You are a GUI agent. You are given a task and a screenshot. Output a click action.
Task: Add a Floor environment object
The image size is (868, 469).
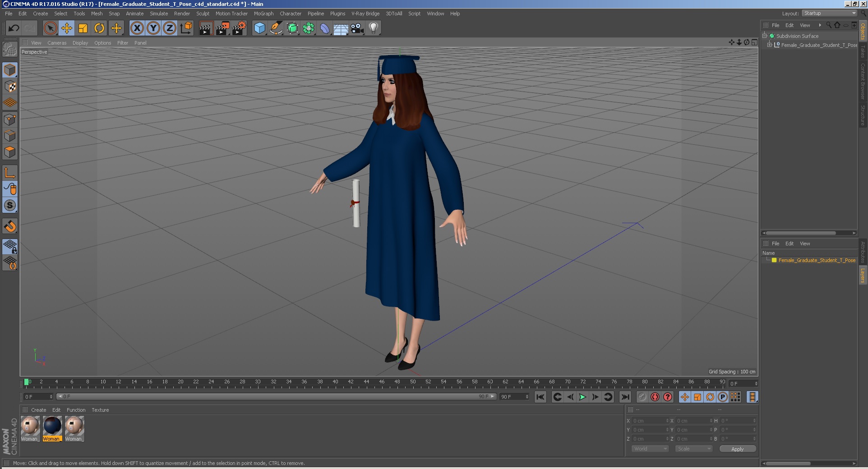pyautogui.click(x=341, y=28)
